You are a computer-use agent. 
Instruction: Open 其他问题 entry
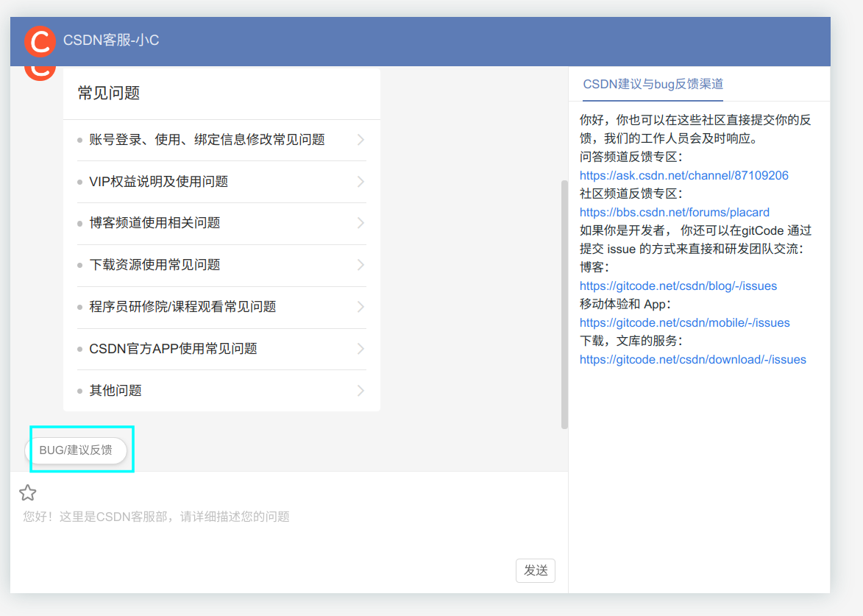pos(221,390)
